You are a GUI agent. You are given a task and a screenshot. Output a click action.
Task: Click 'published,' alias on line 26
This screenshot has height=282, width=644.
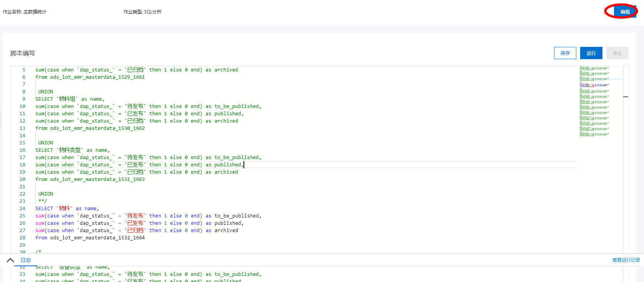[x=229, y=223]
